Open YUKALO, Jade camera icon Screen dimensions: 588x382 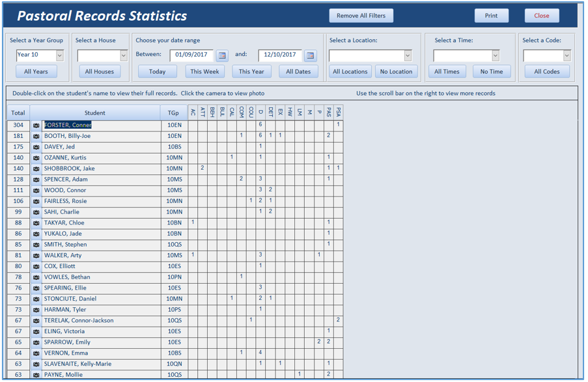click(36, 234)
